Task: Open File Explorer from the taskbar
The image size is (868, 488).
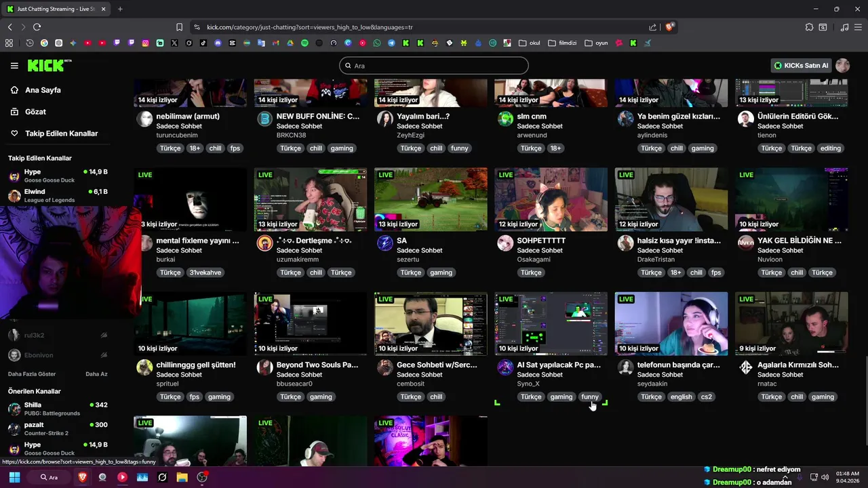Action: pyautogui.click(x=182, y=477)
